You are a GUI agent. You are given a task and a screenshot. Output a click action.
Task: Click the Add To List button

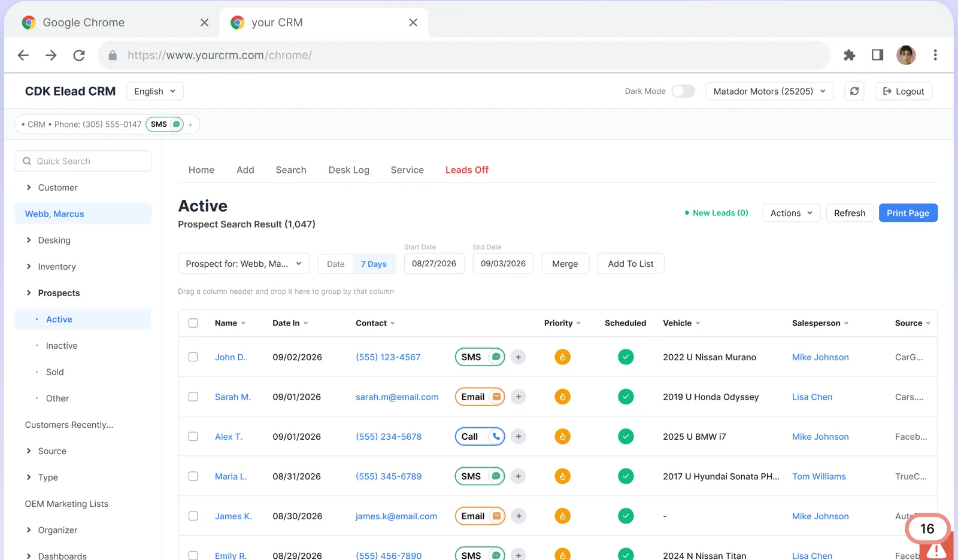tap(630, 264)
